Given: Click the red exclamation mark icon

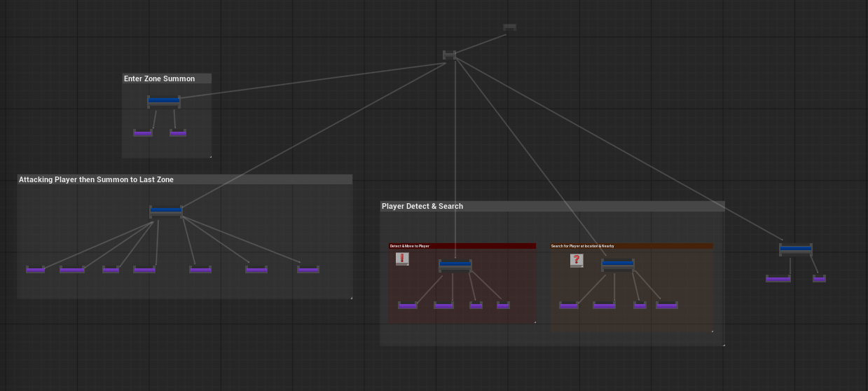Looking at the screenshot, I should (x=402, y=259).
